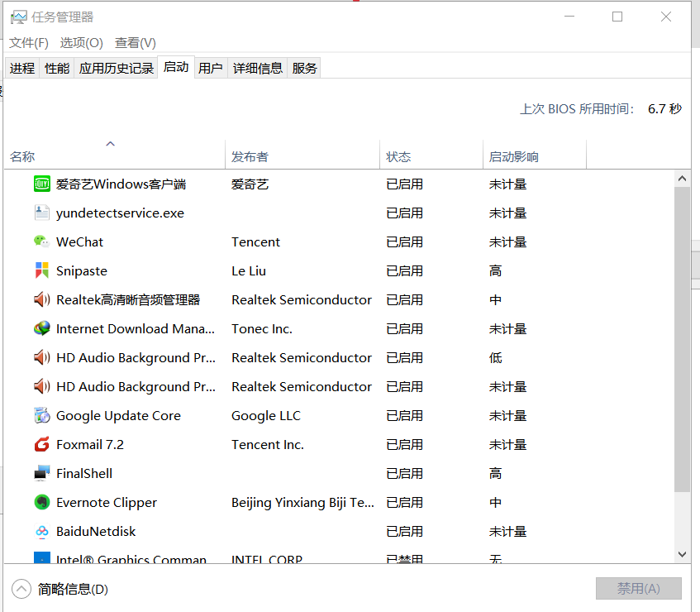Screen dimensions: 700x612
Task: Click the Task Manager title bar icon
Action: (x=19, y=17)
